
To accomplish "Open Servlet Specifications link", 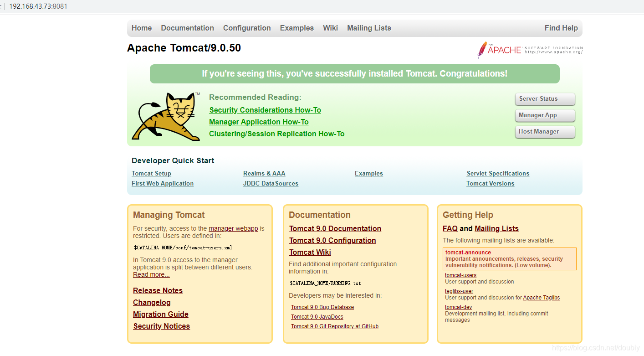I will coord(498,173).
